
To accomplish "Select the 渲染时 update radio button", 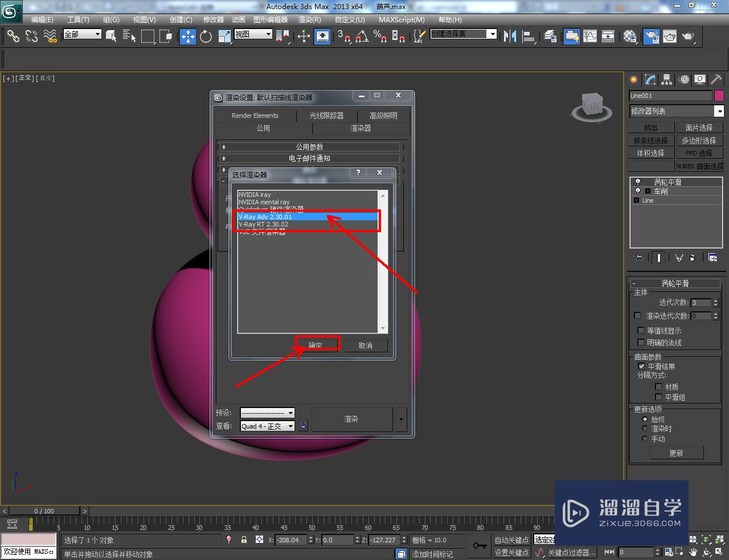I will pos(645,429).
